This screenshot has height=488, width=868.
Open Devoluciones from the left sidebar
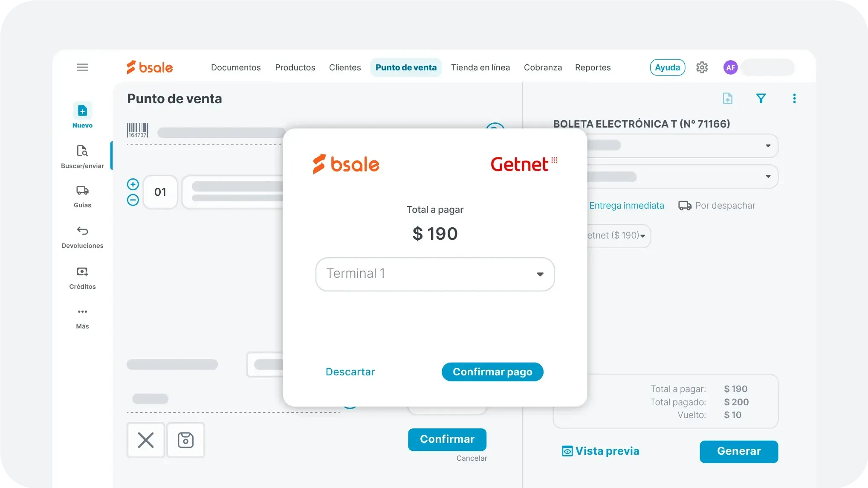[82, 231]
